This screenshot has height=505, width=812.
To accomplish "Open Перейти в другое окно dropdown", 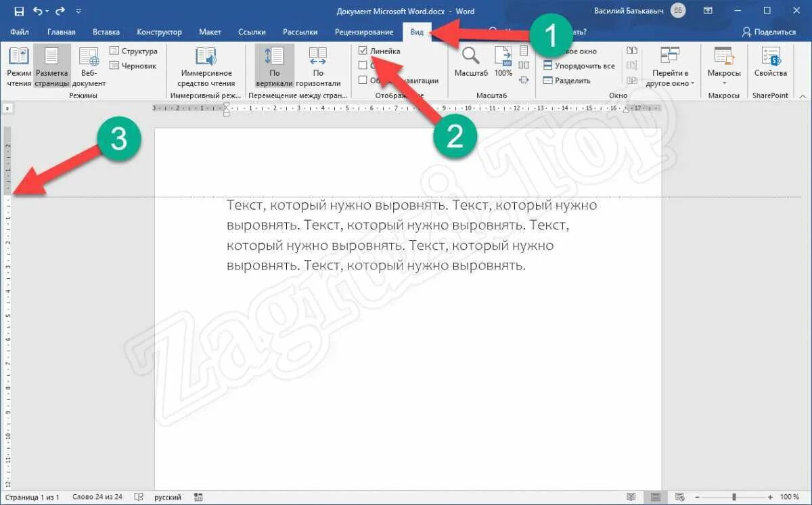I will click(670, 68).
